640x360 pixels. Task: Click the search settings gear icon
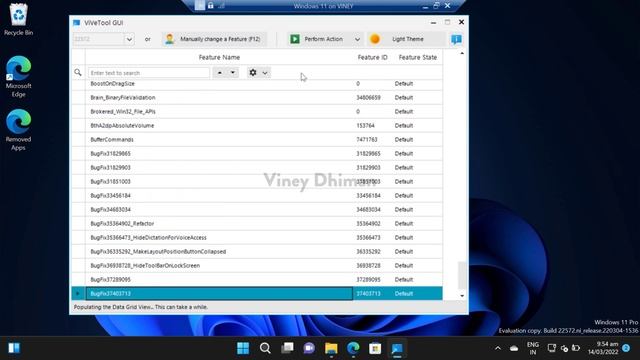coord(253,73)
